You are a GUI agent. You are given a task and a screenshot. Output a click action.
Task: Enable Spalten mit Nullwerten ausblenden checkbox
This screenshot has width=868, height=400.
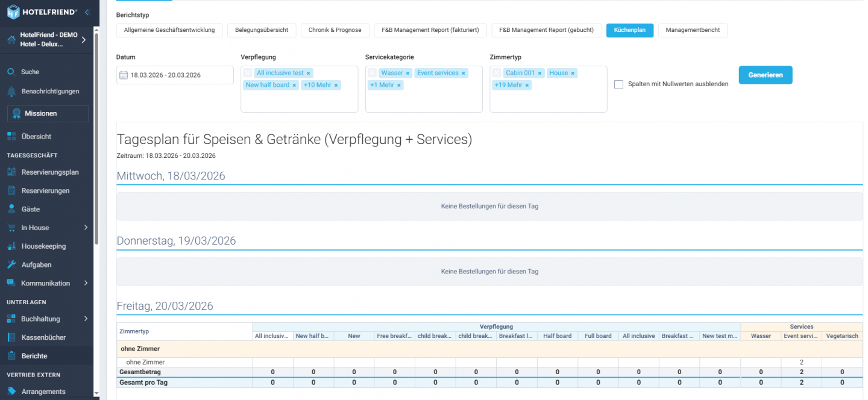click(618, 84)
